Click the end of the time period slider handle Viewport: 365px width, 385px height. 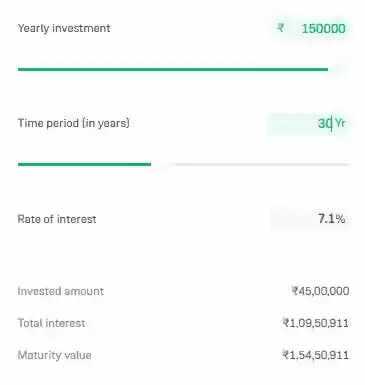pos(151,164)
